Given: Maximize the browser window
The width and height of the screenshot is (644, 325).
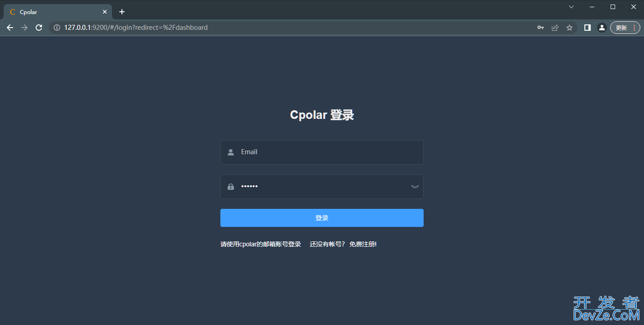Looking at the screenshot, I should coord(613,7).
